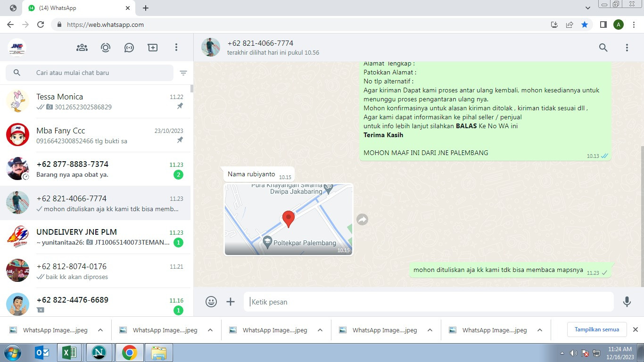644x362 pixels.
Task: Open the shared Poltekpar Palembang map thumbnail
Action: pyautogui.click(x=289, y=220)
